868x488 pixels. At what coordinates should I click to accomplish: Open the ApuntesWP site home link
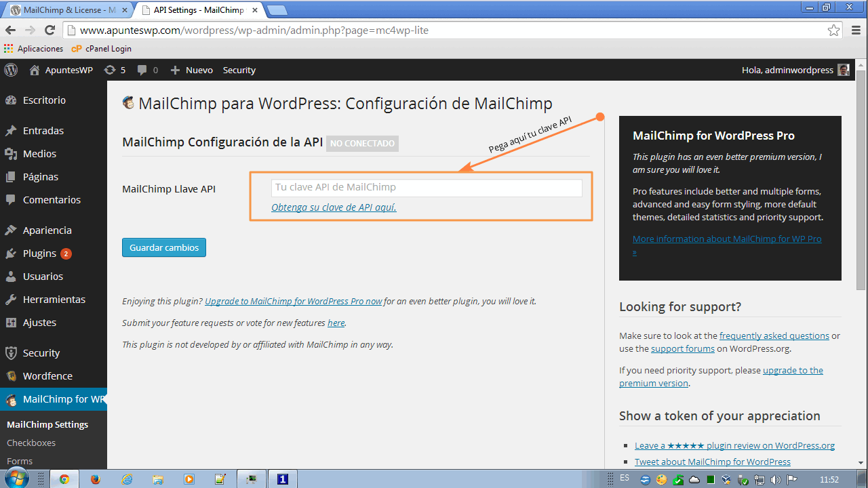click(61, 70)
